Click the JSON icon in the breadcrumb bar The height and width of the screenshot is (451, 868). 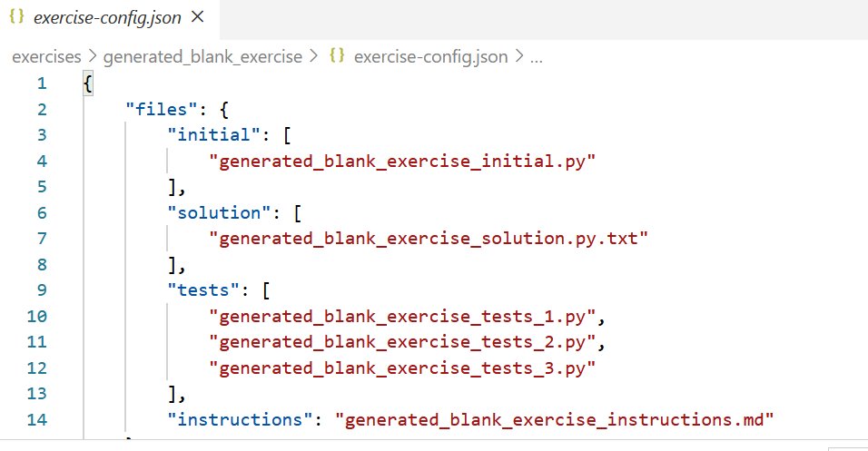pyautogui.click(x=337, y=56)
